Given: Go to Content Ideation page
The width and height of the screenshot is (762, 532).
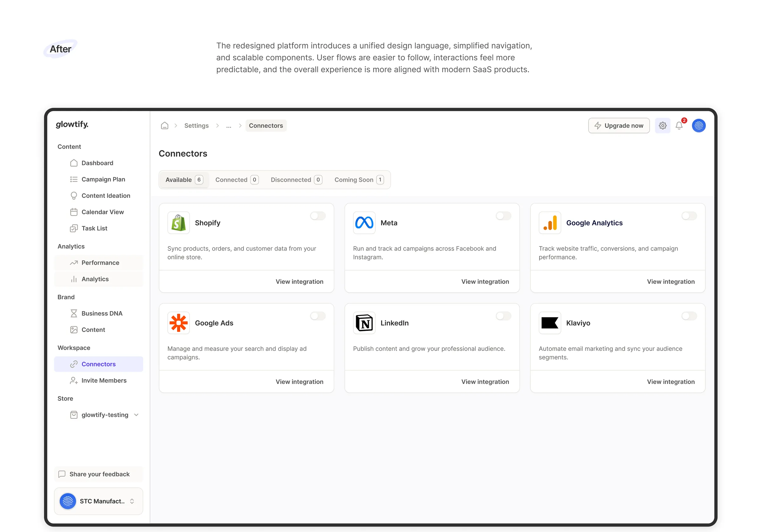Looking at the screenshot, I should coord(98,196).
